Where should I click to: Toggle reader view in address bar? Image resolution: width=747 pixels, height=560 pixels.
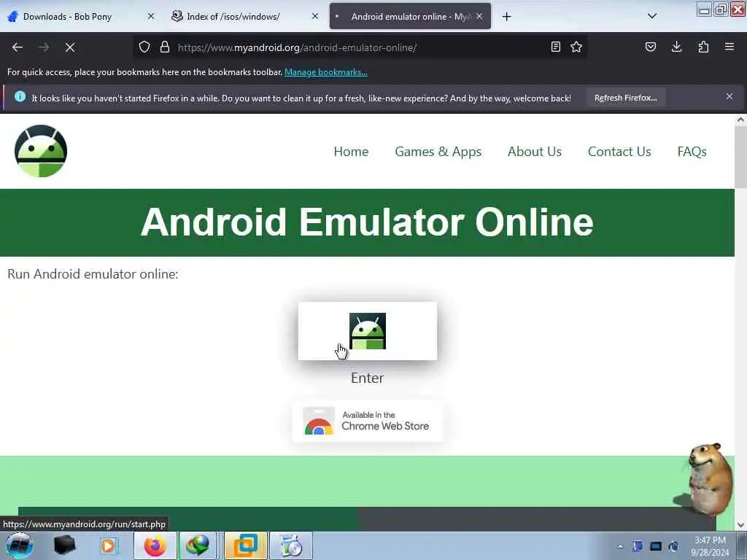click(555, 47)
